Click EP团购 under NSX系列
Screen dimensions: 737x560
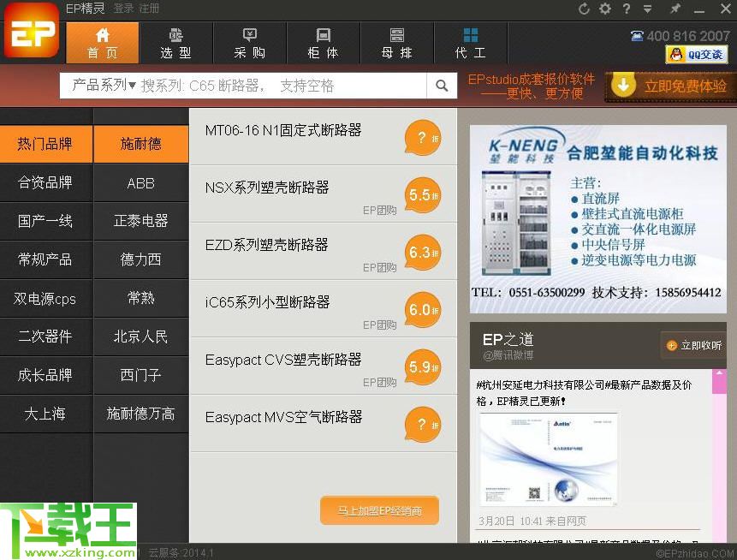380,210
